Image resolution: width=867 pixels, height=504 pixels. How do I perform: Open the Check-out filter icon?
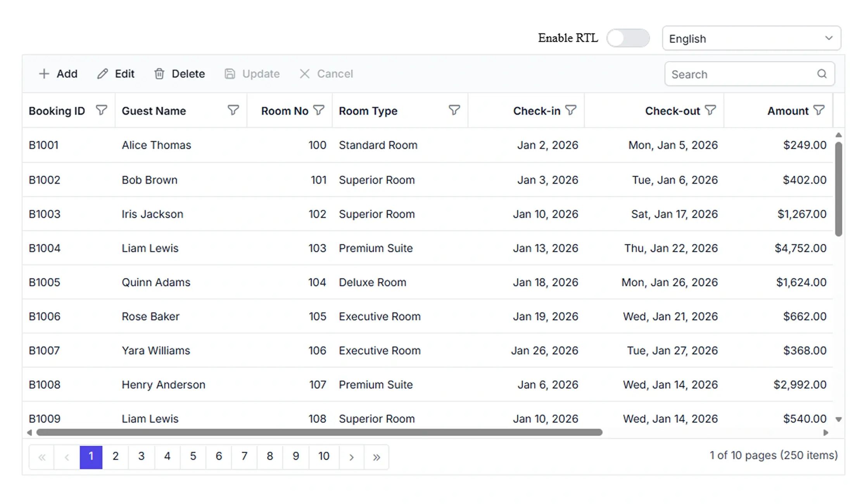point(710,110)
